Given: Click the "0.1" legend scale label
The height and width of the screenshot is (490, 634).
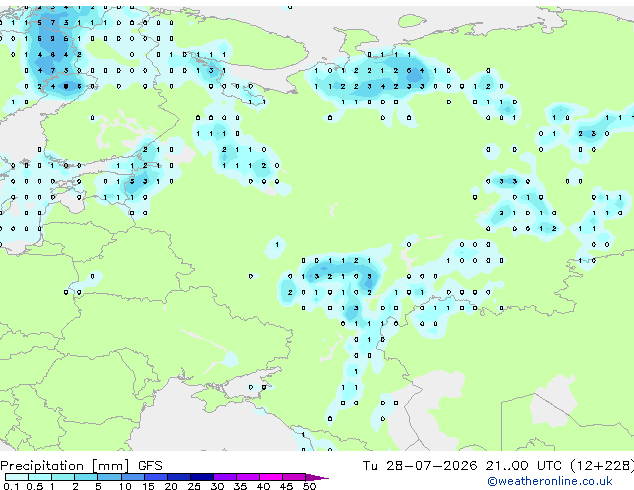Looking at the screenshot, I should tap(11, 486).
